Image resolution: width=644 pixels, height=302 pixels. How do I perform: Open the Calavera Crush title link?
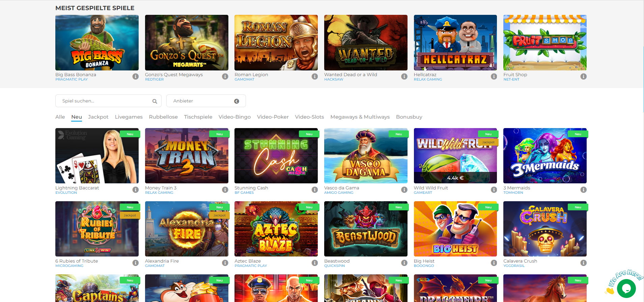pos(520,261)
